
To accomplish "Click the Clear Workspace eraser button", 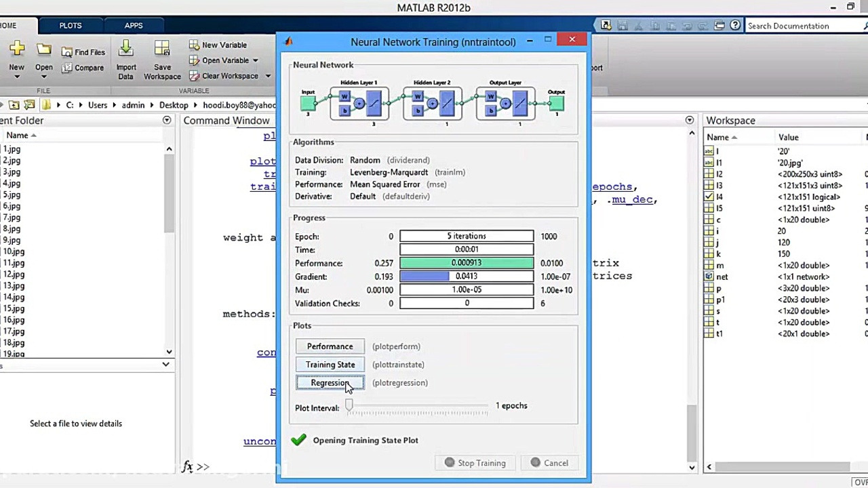I will (224, 76).
